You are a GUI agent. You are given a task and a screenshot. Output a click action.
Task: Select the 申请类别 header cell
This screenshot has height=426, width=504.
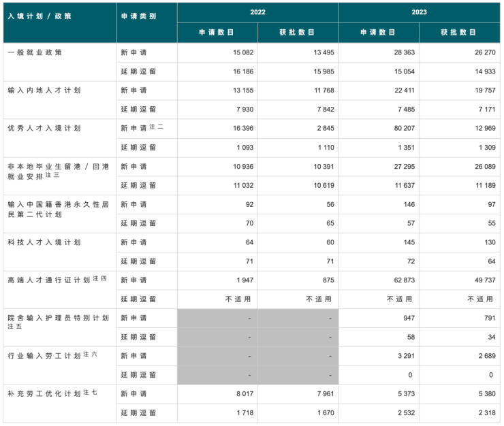(x=138, y=16)
